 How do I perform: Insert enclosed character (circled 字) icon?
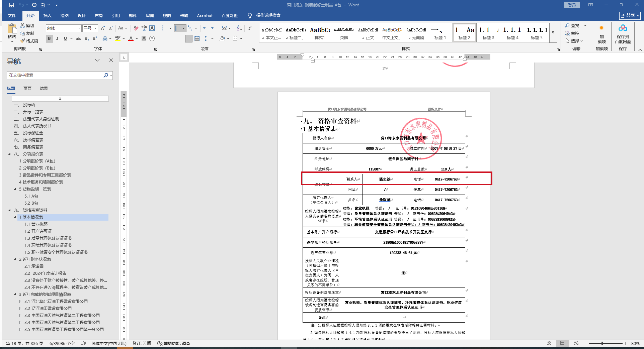coord(152,38)
